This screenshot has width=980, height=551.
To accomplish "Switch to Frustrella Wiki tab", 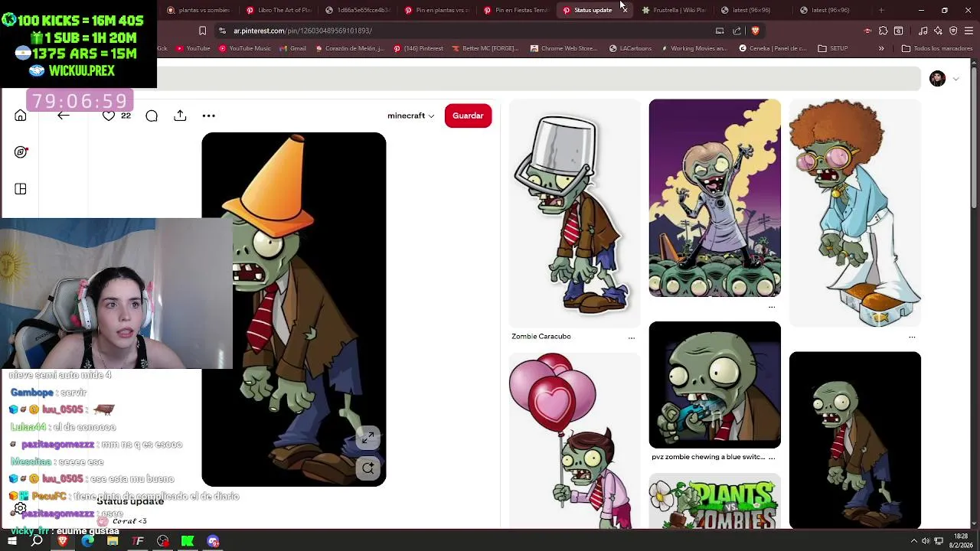I will click(674, 10).
